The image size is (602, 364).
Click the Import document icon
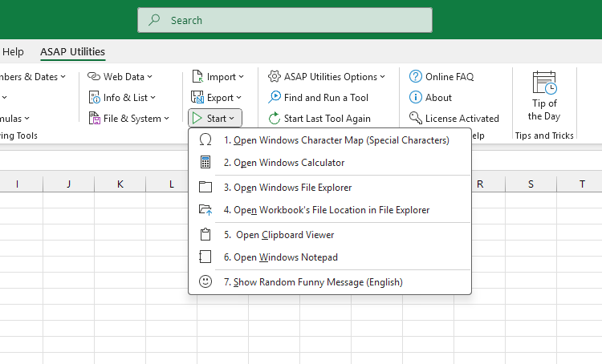click(197, 77)
